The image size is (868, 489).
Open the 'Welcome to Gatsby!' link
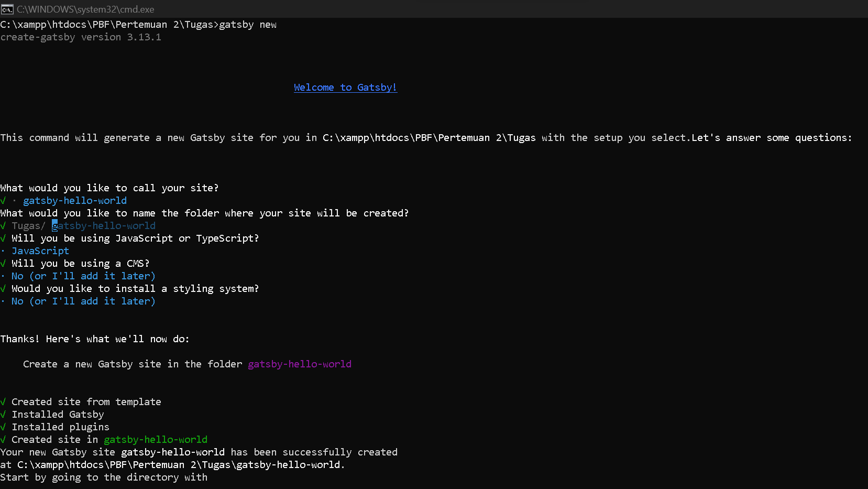point(345,88)
